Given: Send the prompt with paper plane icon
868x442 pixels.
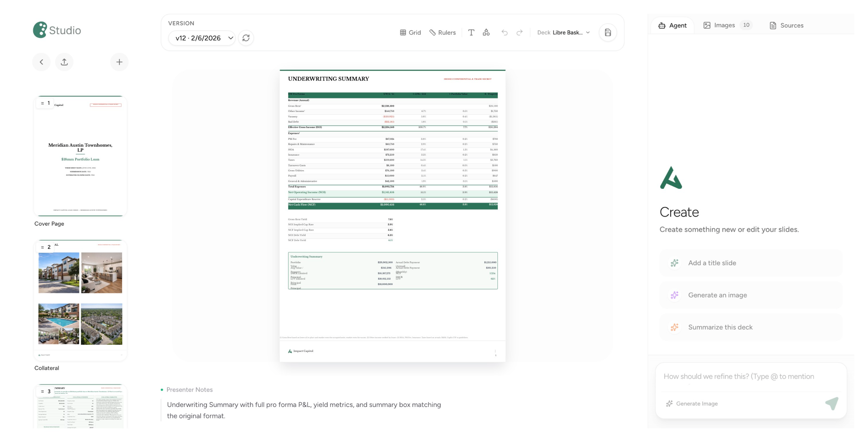Looking at the screenshot, I should [x=832, y=403].
